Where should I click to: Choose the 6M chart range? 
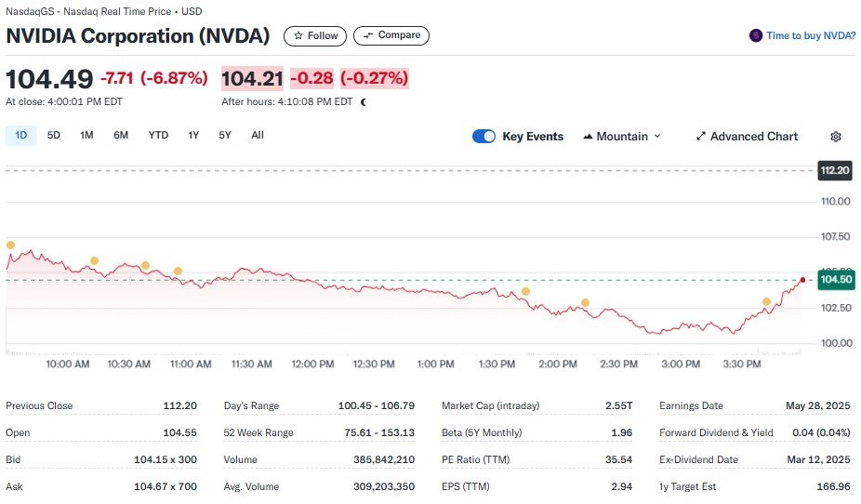click(x=121, y=136)
